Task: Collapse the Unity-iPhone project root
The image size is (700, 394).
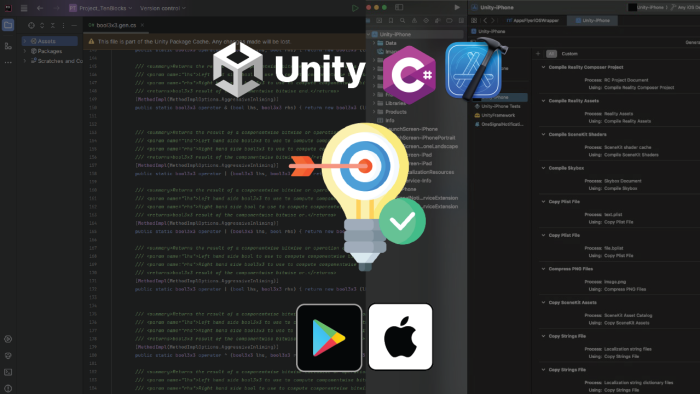Action: pyautogui.click(x=369, y=34)
